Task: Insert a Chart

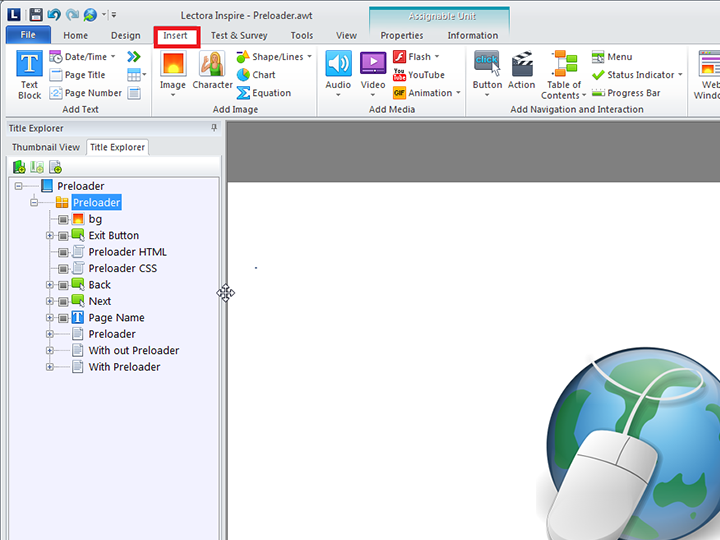Action: pos(256,75)
